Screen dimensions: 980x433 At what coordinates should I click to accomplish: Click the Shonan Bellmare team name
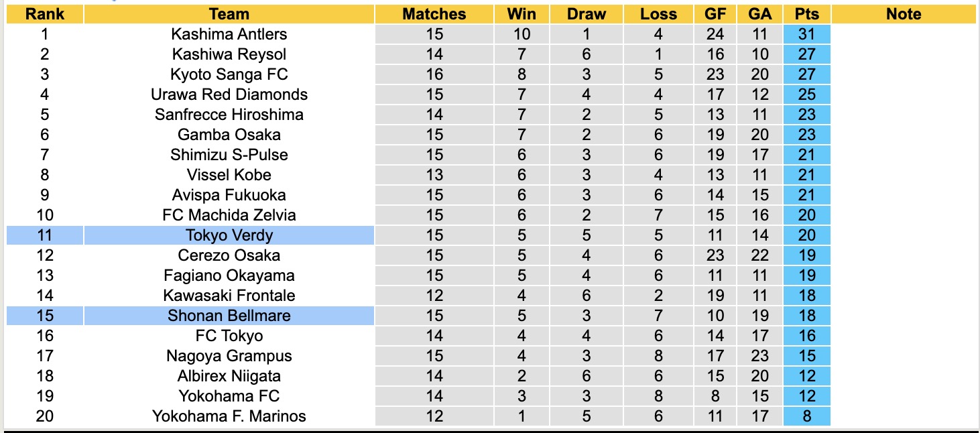[x=229, y=316]
